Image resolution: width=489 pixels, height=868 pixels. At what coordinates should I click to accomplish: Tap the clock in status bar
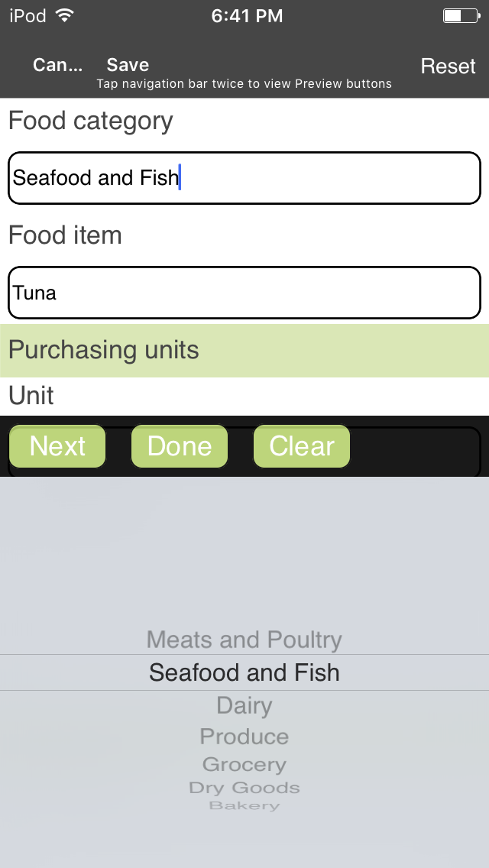click(x=247, y=15)
